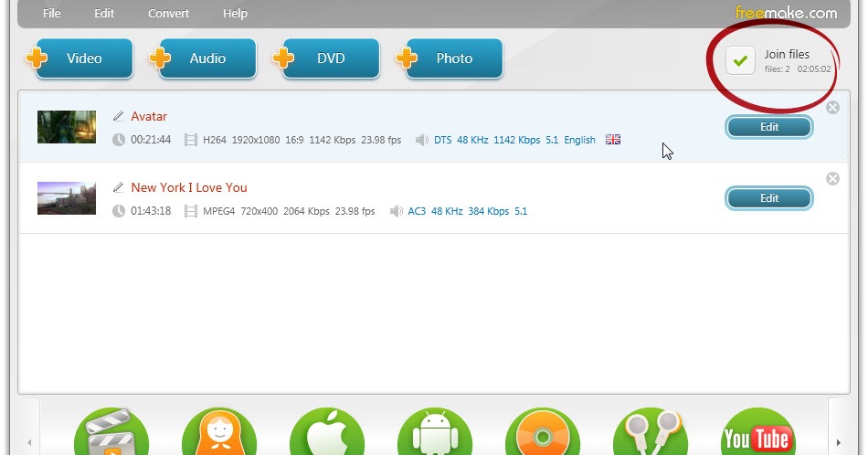This screenshot has height=455, width=868.
Task: Rename New York I Love You via pencil icon
Action: [118, 187]
